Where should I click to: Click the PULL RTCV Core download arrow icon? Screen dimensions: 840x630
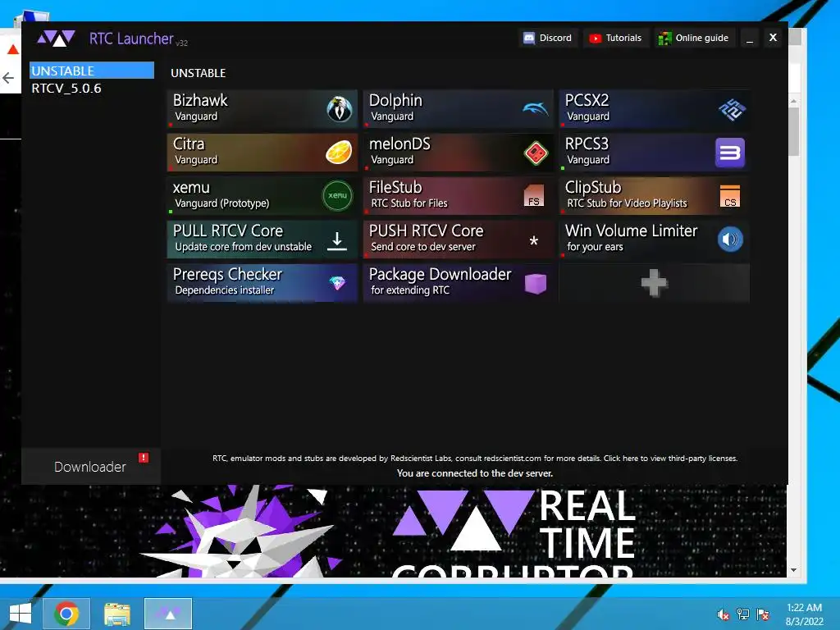coord(337,241)
